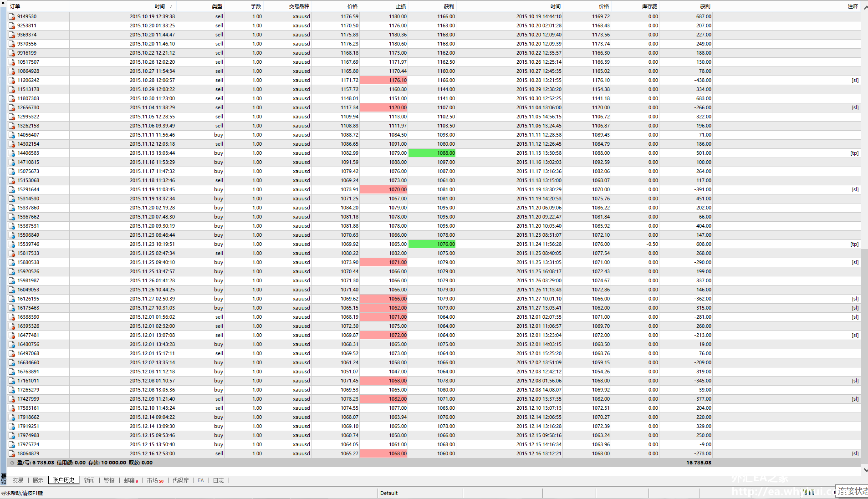Screen dimensions: 868x499
Task: Click the order icon for ticket 15880538
Action: [12, 262]
